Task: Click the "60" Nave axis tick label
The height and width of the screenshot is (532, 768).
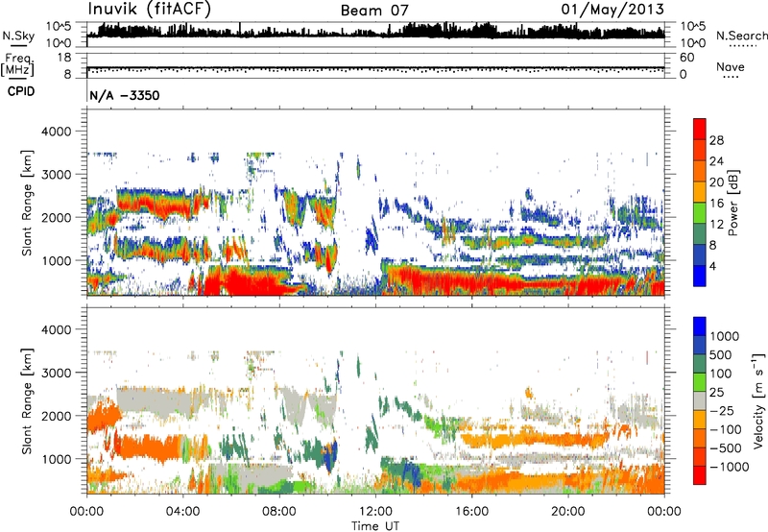Action: click(x=686, y=58)
